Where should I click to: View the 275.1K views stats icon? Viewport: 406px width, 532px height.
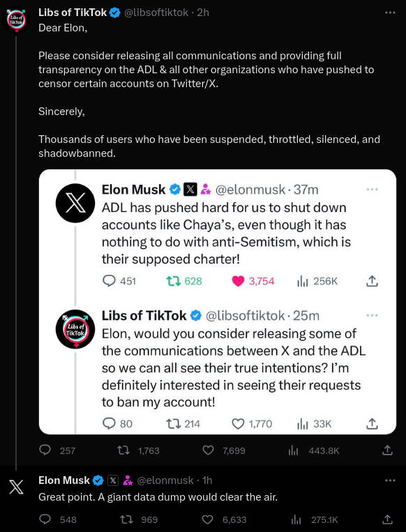pos(296,519)
